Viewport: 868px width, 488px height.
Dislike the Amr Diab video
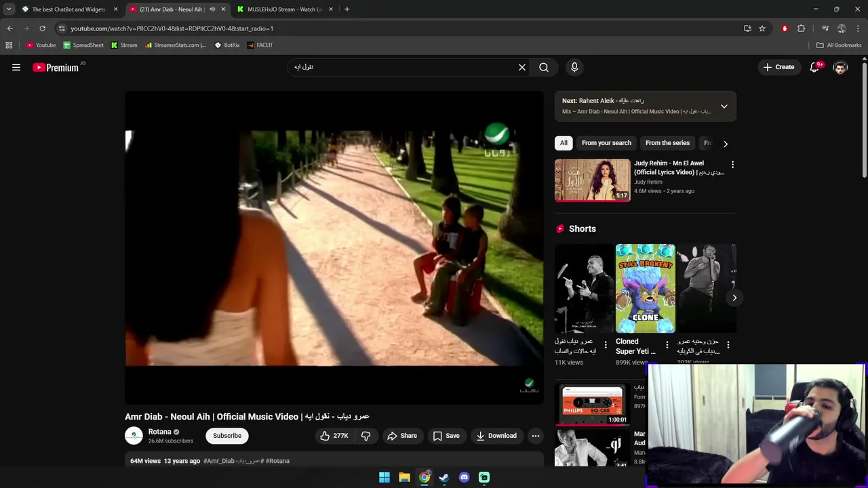(366, 436)
